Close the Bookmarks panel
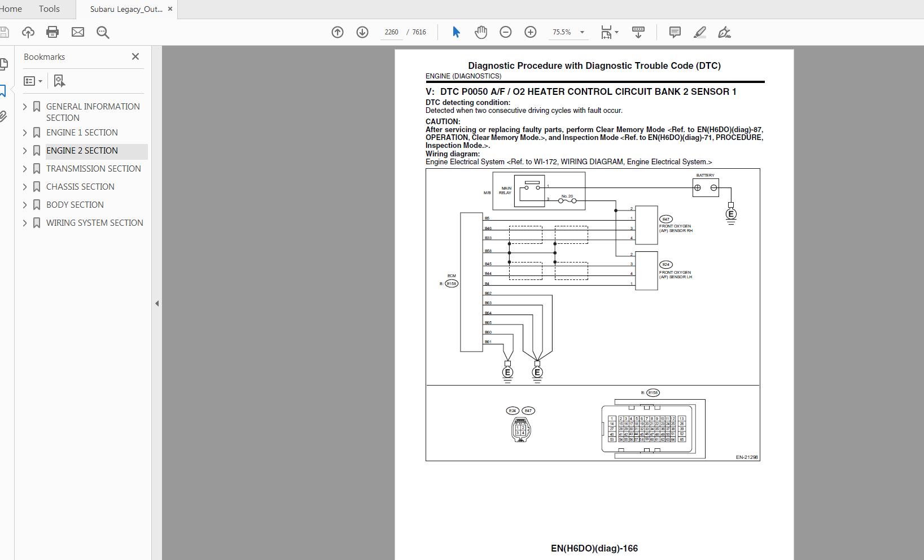 point(135,56)
